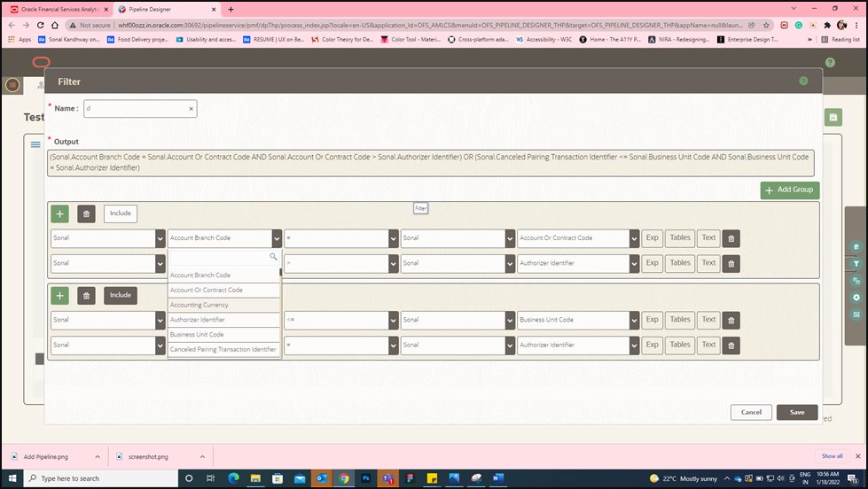Click the green save pipeline icon
The height and width of the screenshot is (489, 868).
tap(833, 117)
